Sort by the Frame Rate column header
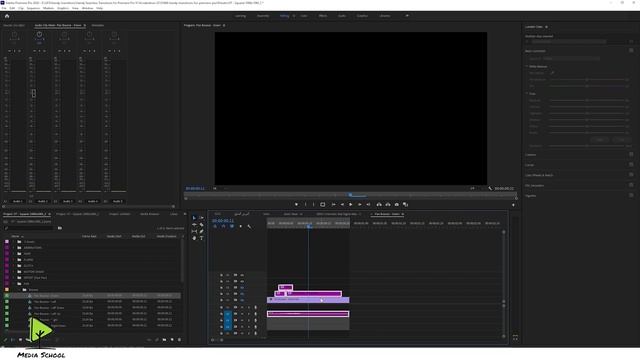640x360 pixels. [x=89, y=236]
